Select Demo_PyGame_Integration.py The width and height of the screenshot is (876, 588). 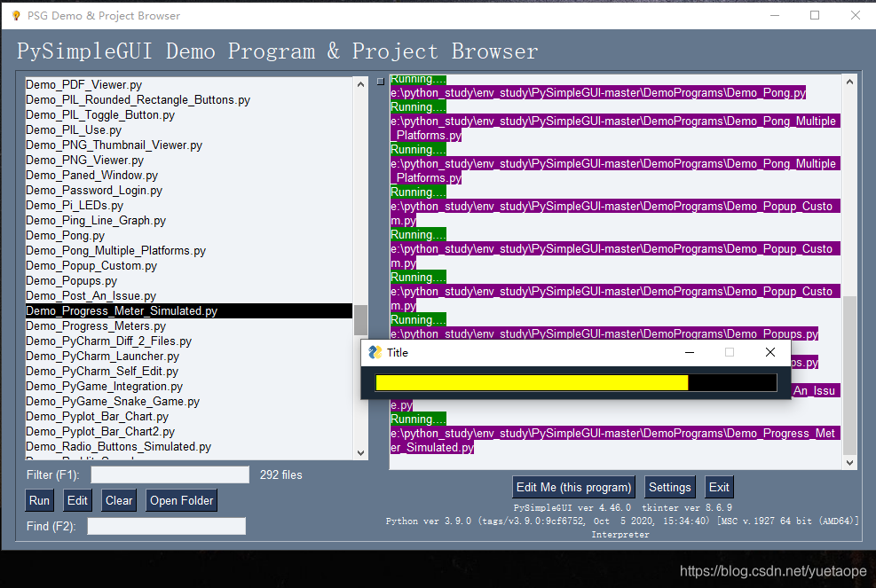tap(189, 387)
